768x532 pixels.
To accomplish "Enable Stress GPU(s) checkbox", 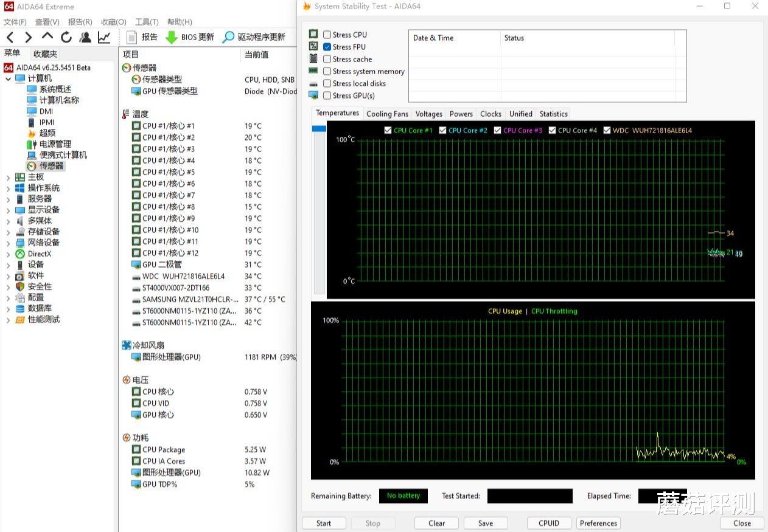I will (327, 95).
